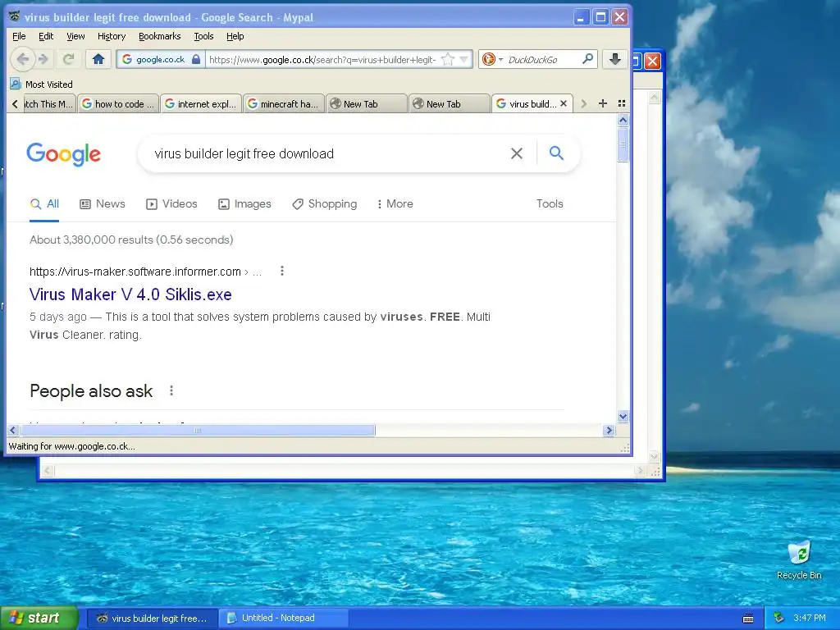Click the network tray icon near clock

778,619
